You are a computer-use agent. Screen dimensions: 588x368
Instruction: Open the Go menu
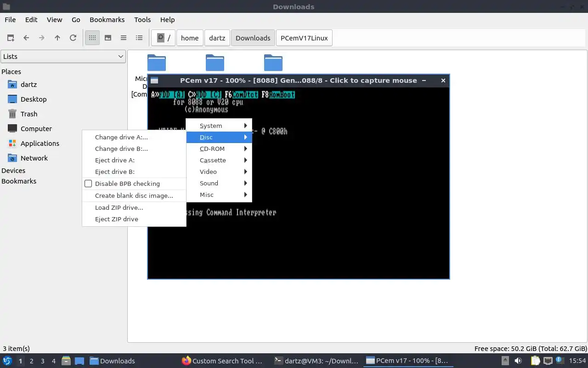click(76, 20)
